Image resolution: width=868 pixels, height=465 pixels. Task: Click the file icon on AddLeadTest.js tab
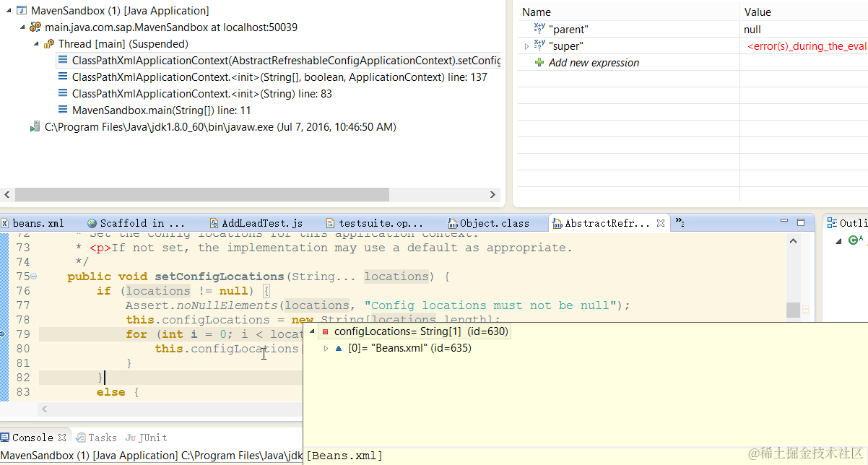point(214,223)
